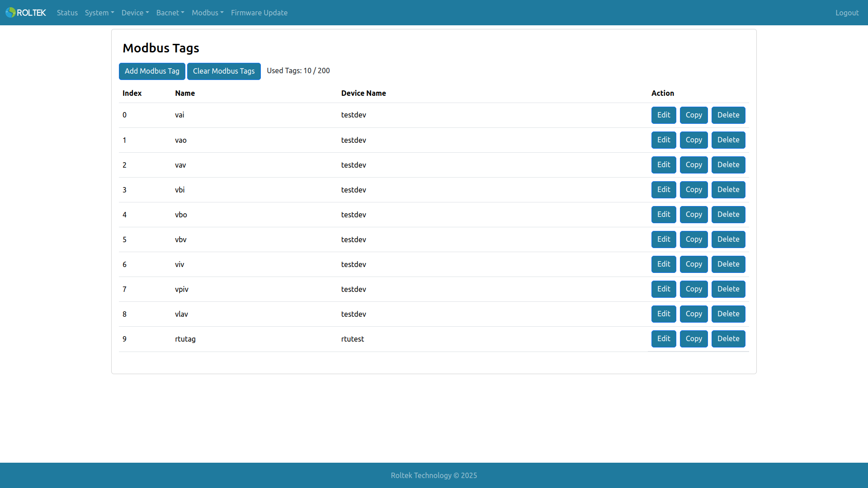Edit the vlav tag

(664, 314)
